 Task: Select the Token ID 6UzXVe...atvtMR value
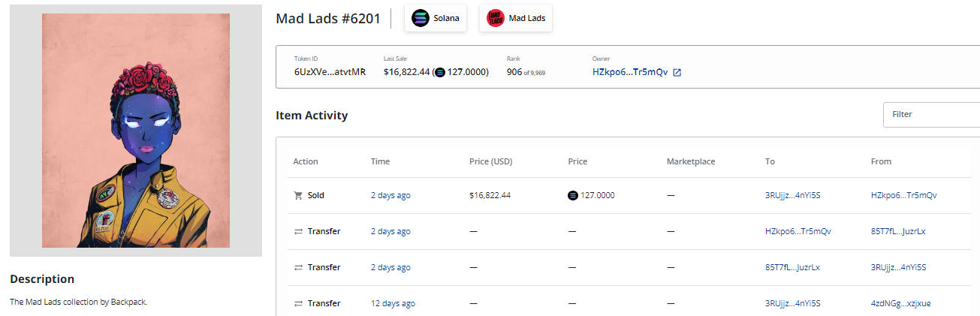(330, 72)
